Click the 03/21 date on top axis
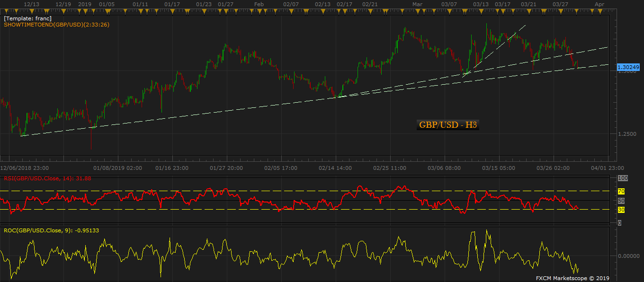The width and height of the screenshot is (644, 282). point(528,4)
